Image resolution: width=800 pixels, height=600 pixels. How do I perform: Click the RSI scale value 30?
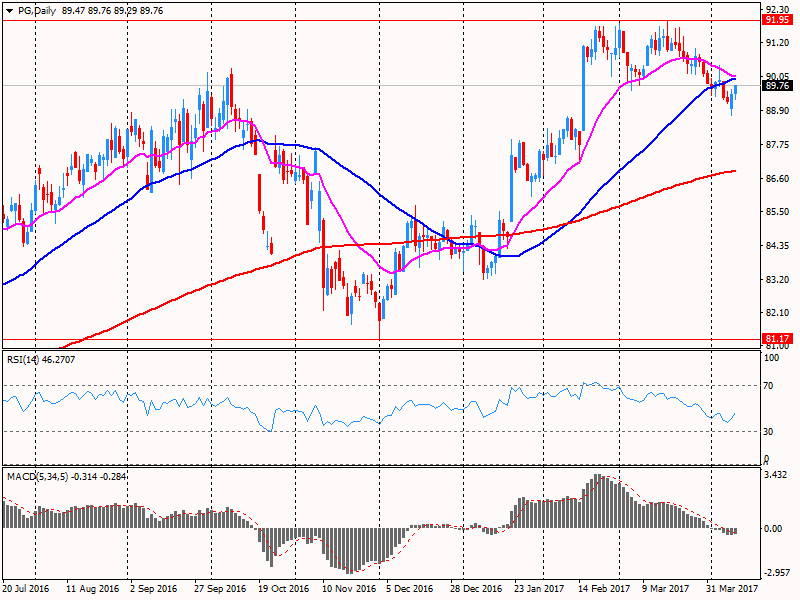click(768, 432)
